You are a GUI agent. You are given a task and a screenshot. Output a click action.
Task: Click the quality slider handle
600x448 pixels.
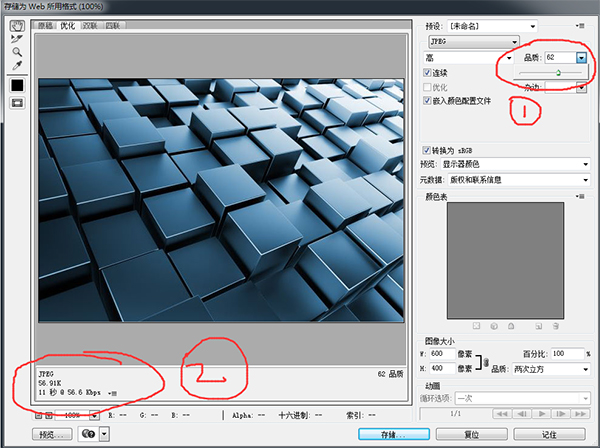click(x=558, y=72)
